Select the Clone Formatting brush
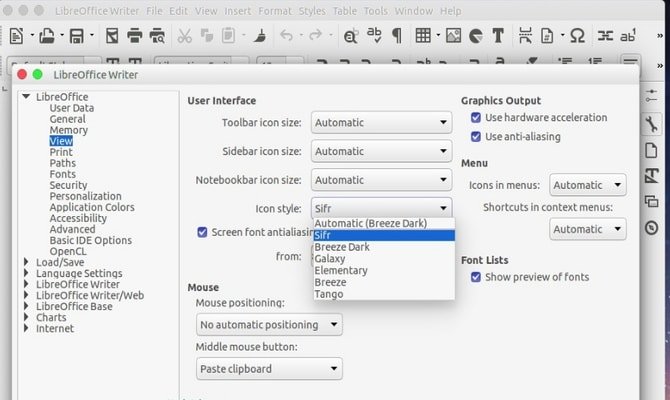 (259, 36)
